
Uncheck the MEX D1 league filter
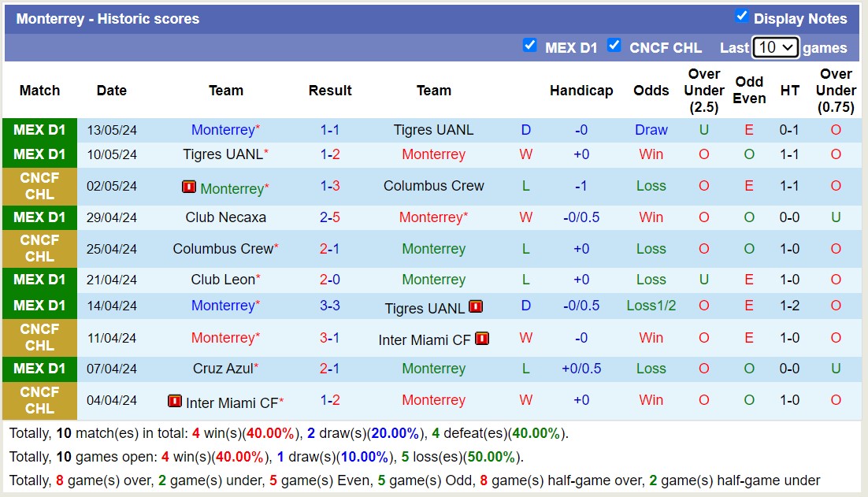[x=530, y=46]
